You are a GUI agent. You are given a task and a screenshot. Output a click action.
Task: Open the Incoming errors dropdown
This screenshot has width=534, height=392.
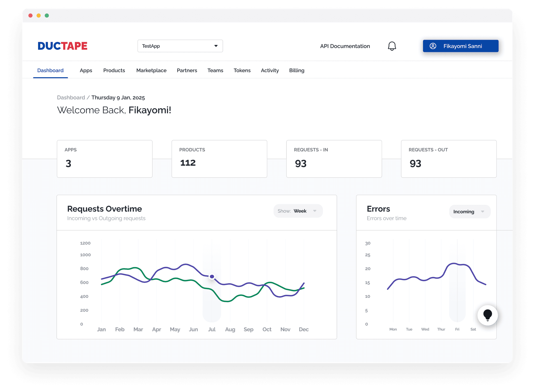pos(470,212)
